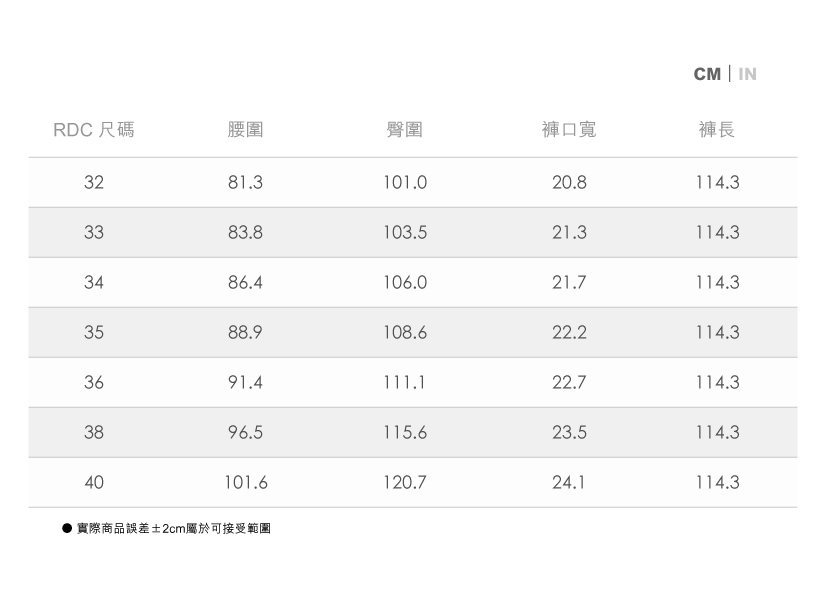Click waist value 101.6

(x=245, y=483)
